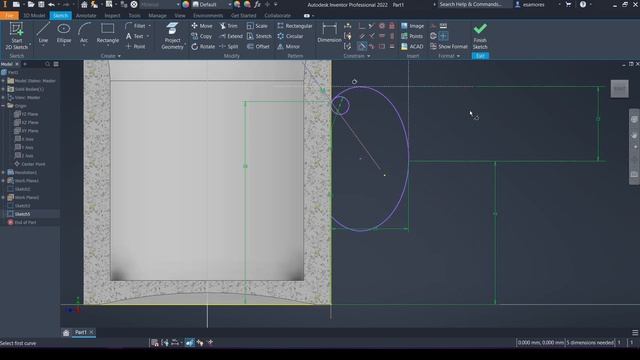640x360 pixels.
Task: Select the Extend tool
Action: pos(231,36)
